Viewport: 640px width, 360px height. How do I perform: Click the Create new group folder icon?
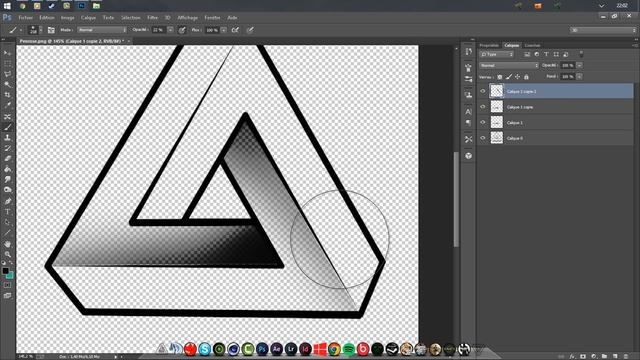[604, 356]
